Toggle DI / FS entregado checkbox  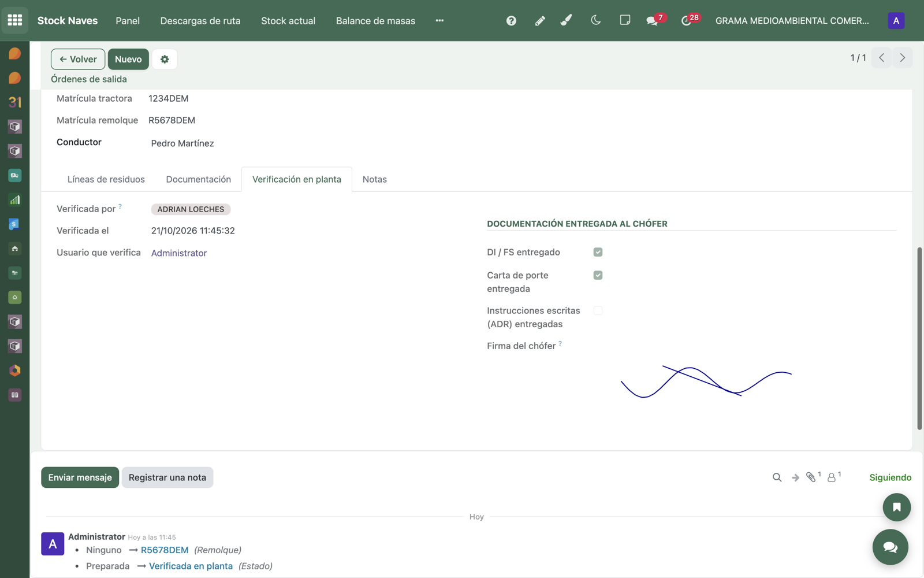click(x=598, y=252)
